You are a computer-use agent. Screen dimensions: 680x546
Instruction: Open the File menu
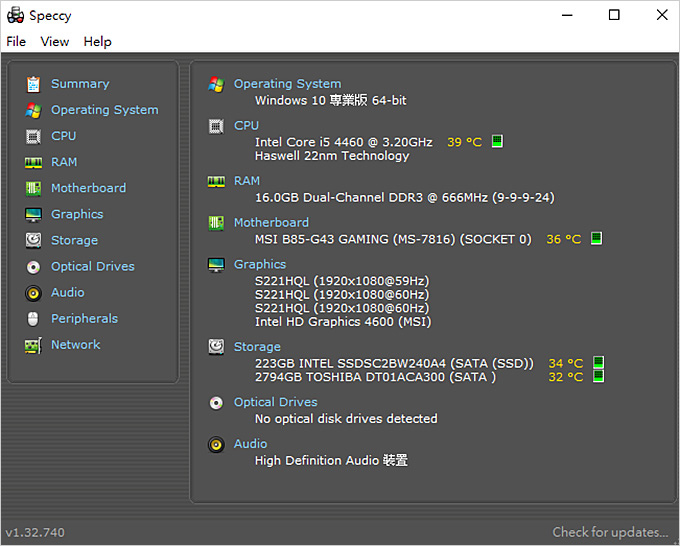point(16,42)
